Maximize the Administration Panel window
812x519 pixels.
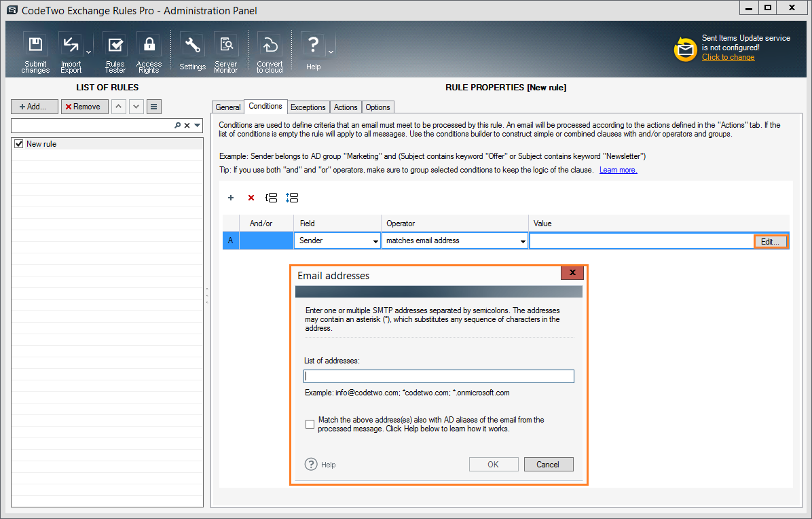click(768, 8)
